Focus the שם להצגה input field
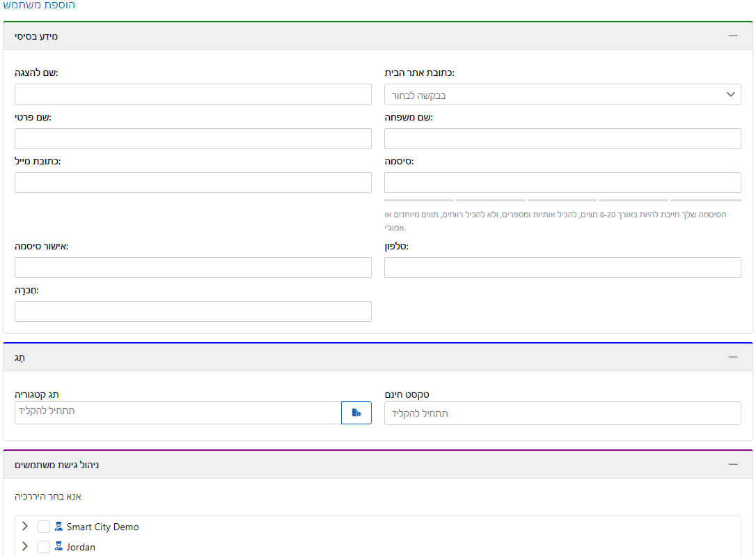Image resolution: width=756 pixels, height=556 pixels. click(193, 95)
